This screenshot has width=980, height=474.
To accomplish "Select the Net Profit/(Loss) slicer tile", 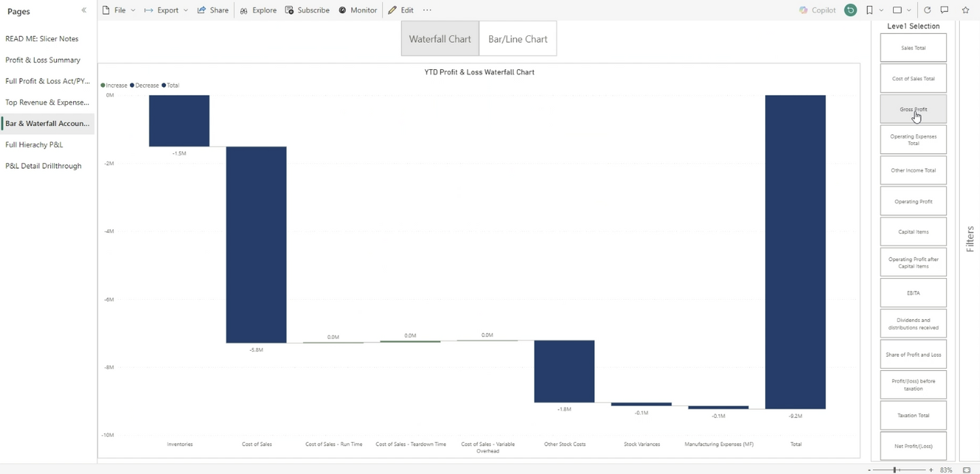I will point(914,446).
